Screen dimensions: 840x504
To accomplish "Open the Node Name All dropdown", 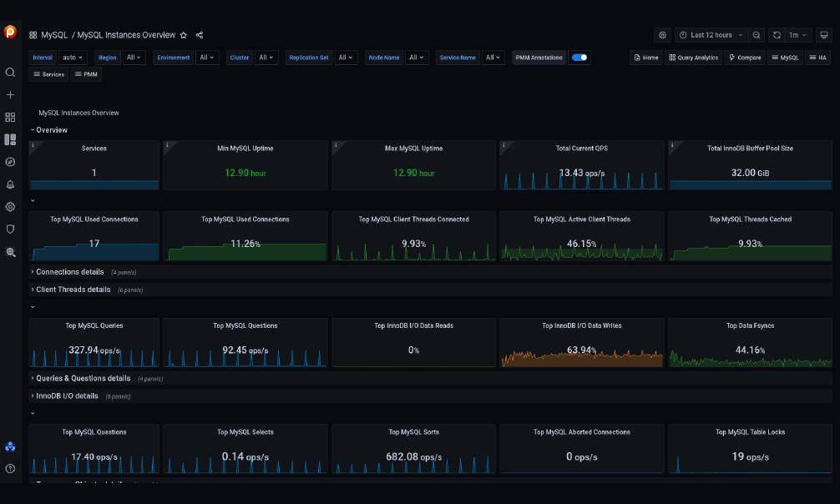I will coord(417,58).
